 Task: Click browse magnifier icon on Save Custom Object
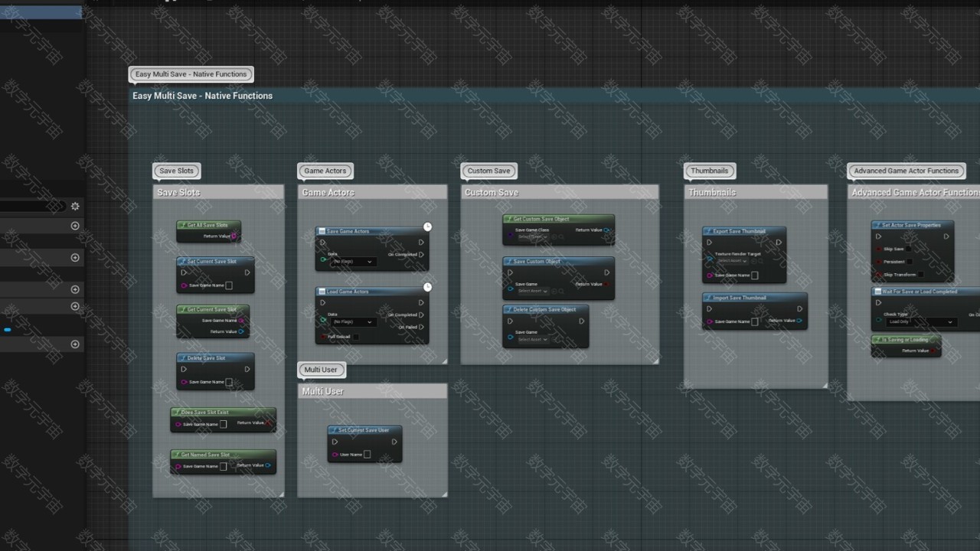561,292
